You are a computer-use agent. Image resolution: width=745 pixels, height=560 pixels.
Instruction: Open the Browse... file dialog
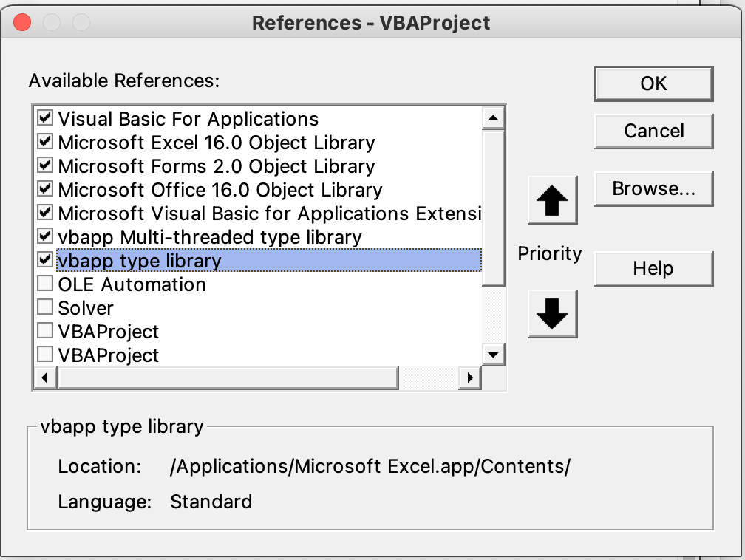click(x=653, y=189)
